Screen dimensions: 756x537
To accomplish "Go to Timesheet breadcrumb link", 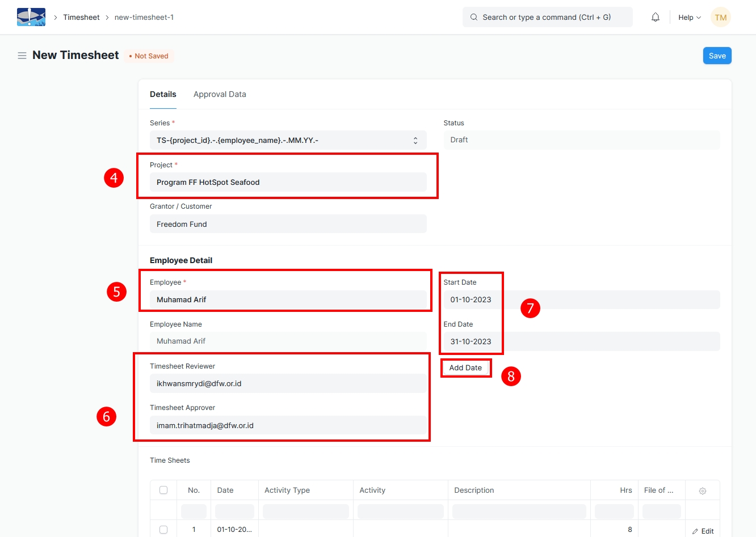I will pyautogui.click(x=81, y=17).
